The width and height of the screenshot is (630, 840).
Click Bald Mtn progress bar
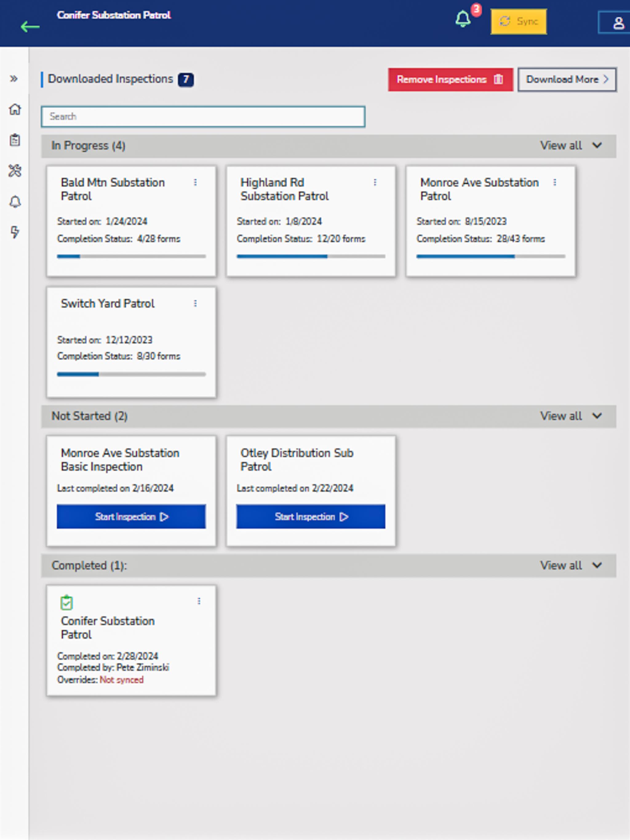point(131,257)
